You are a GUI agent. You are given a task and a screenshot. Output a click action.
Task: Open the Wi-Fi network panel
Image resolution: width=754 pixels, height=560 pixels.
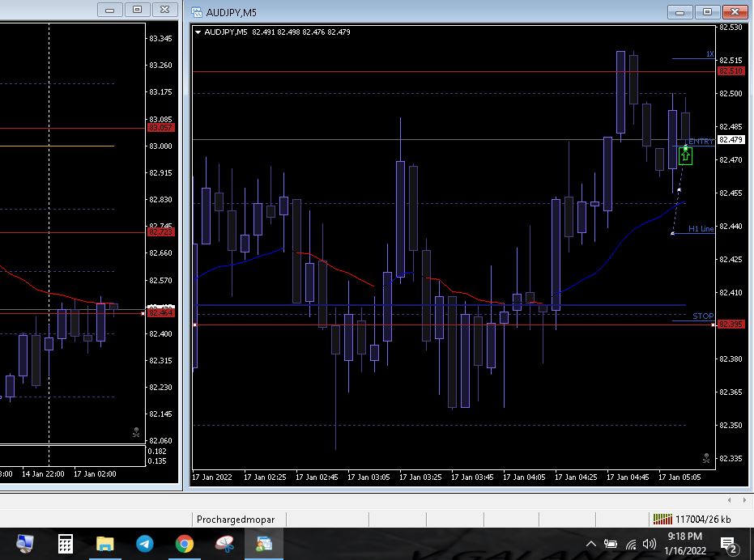pyautogui.click(x=630, y=544)
